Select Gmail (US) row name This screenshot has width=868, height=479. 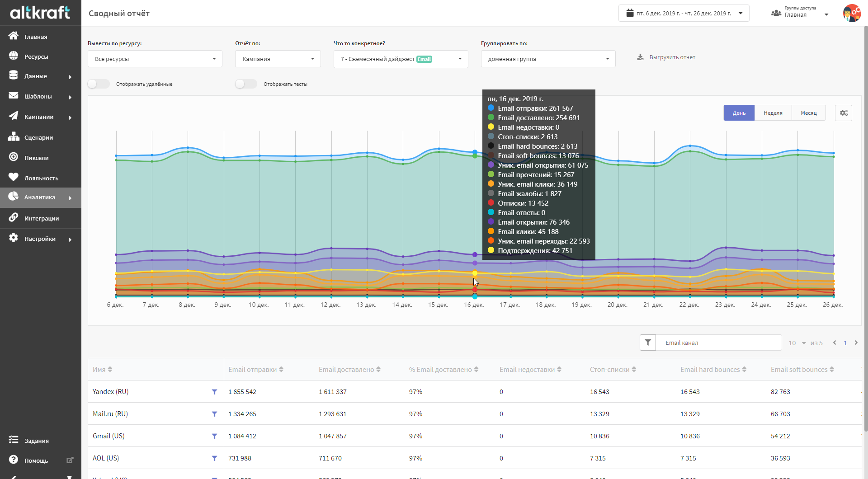pyautogui.click(x=108, y=436)
